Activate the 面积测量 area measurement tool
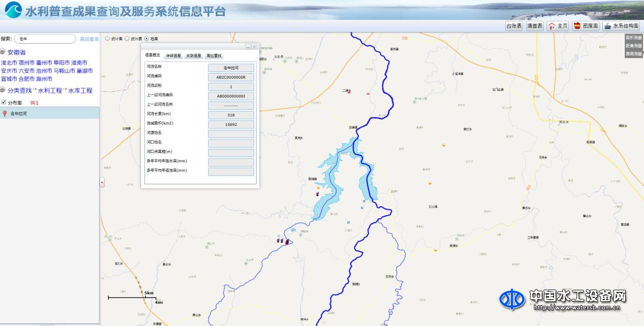Screen dimensions: 644x326 (633, 38)
